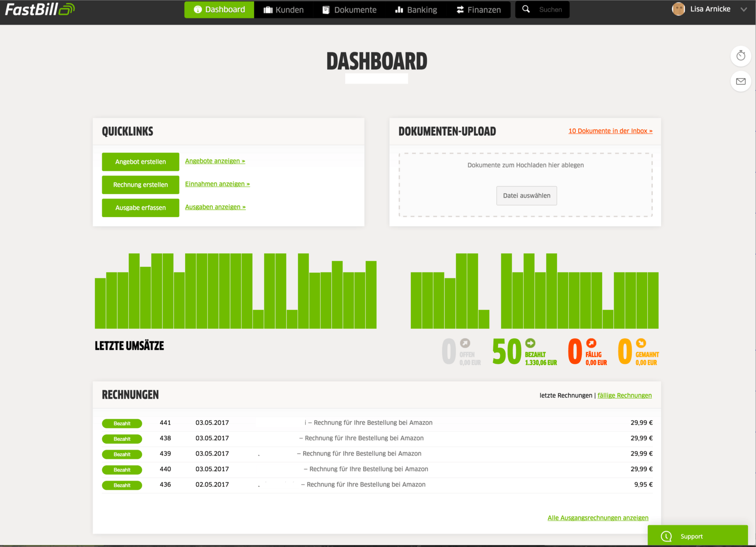
Task: Open the Support chat button
Action: tap(698, 536)
